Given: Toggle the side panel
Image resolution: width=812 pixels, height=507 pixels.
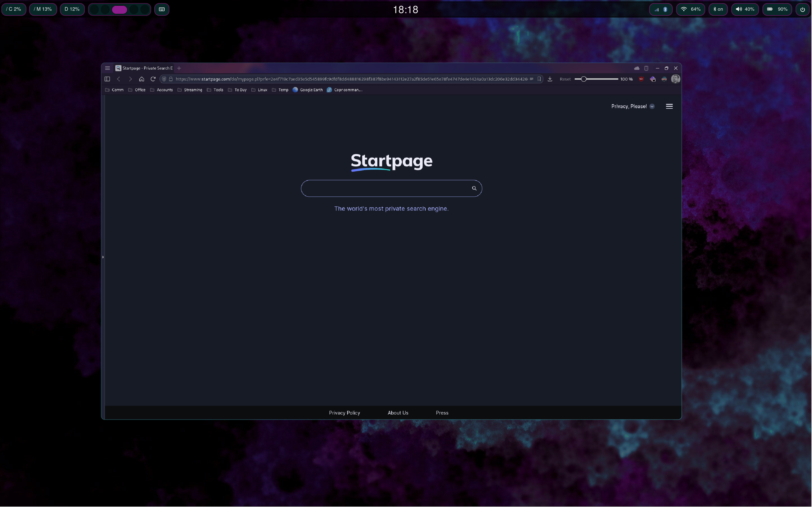Looking at the screenshot, I should (x=107, y=79).
